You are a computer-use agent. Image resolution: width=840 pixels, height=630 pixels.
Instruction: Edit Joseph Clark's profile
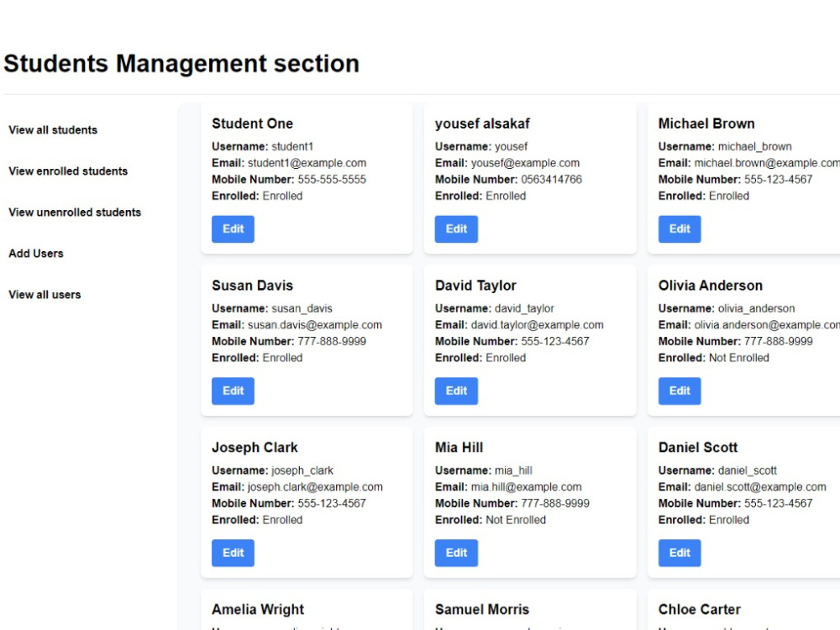(x=233, y=553)
